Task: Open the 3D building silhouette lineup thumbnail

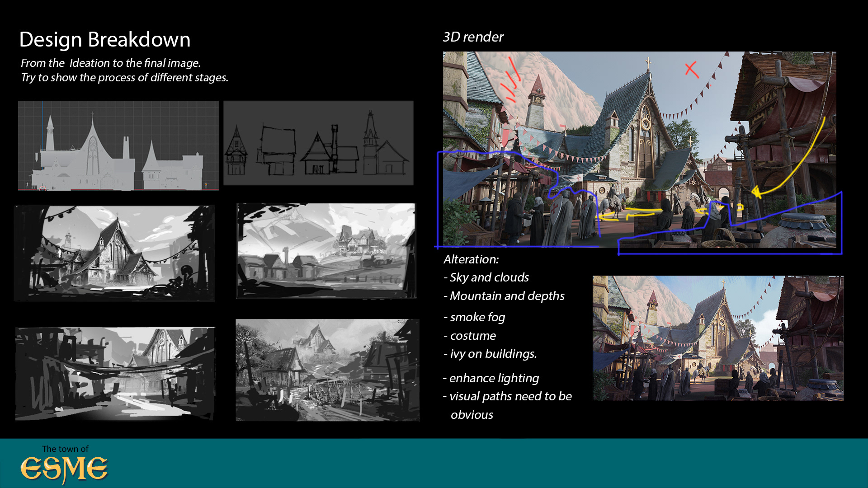Action: coord(118,145)
